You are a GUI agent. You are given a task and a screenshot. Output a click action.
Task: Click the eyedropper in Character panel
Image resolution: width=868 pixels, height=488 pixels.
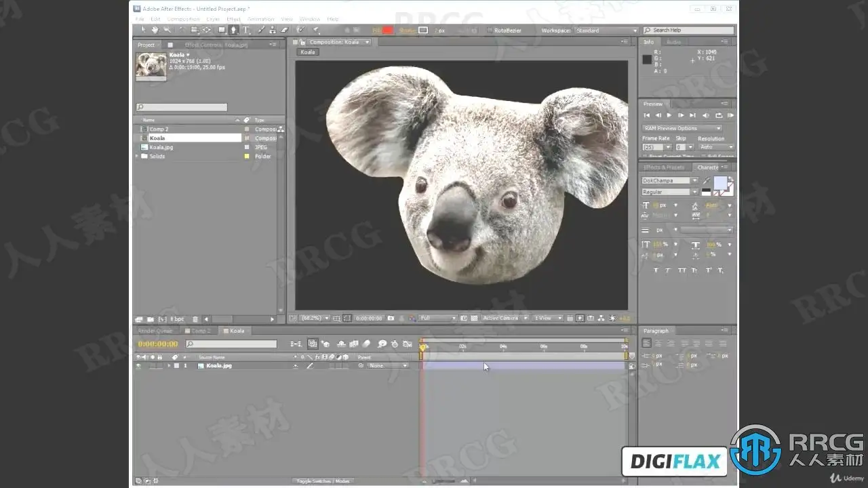706,181
